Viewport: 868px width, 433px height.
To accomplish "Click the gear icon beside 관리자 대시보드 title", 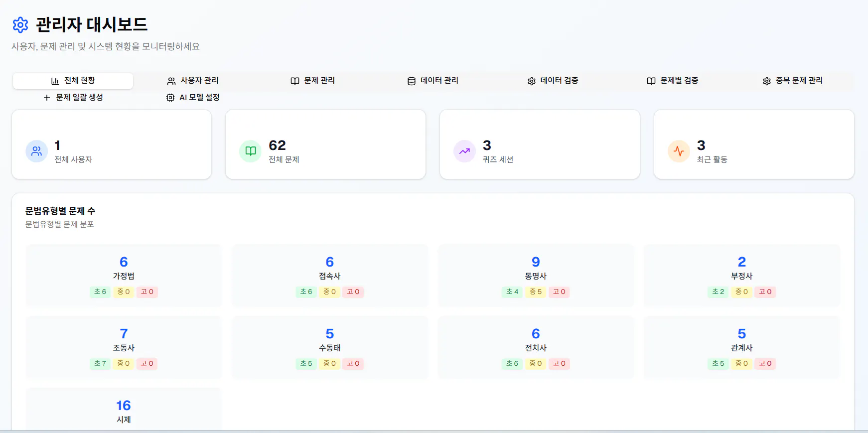I will [x=20, y=25].
